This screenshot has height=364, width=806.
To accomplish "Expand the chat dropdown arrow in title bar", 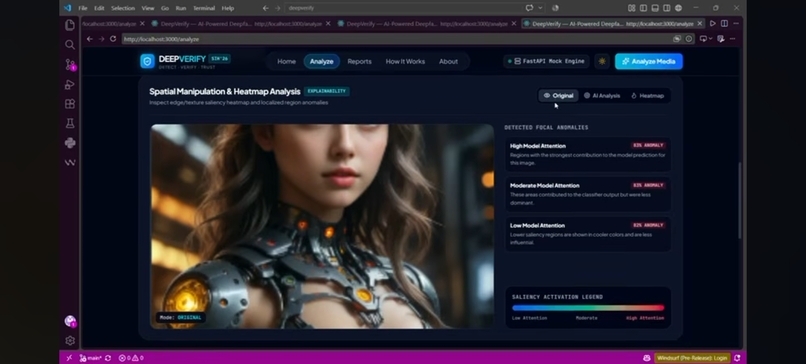I will pos(540,8).
